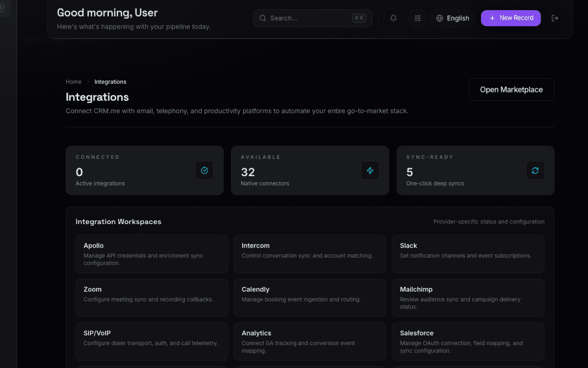588x368 pixels.
Task: Click the sync arrows icon on Sync-Ready card
Action: (x=535, y=170)
